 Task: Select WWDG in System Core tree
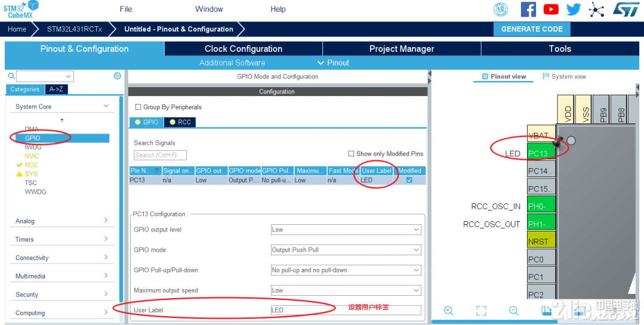point(35,191)
